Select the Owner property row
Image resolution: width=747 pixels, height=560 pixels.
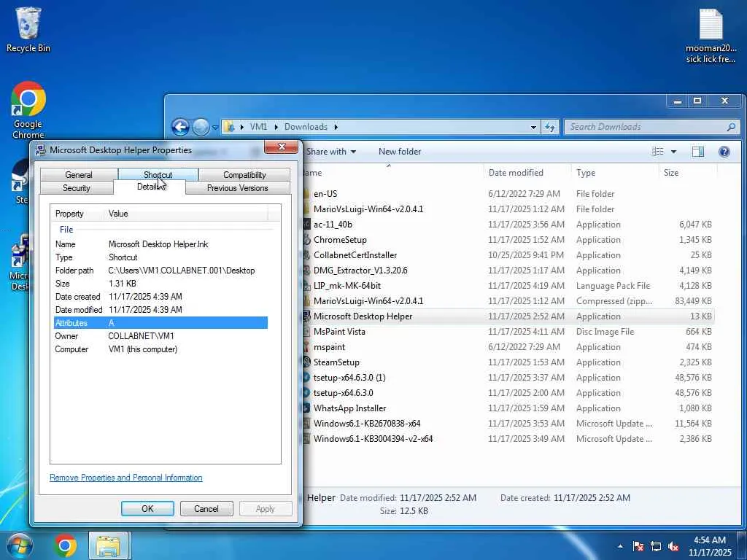click(x=160, y=335)
